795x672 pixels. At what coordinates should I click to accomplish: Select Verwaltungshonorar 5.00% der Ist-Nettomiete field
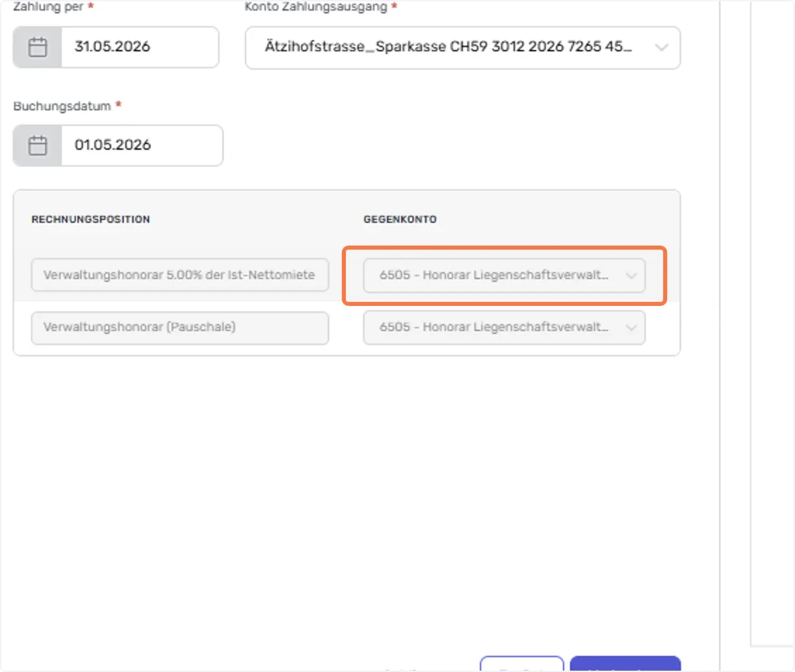tap(180, 275)
